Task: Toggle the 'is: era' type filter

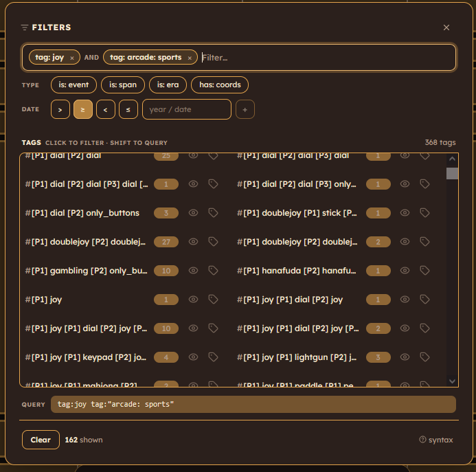Action: (x=168, y=85)
